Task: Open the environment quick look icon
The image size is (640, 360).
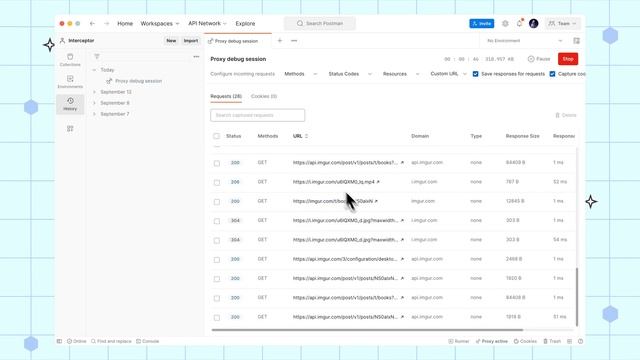Action: [576, 40]
